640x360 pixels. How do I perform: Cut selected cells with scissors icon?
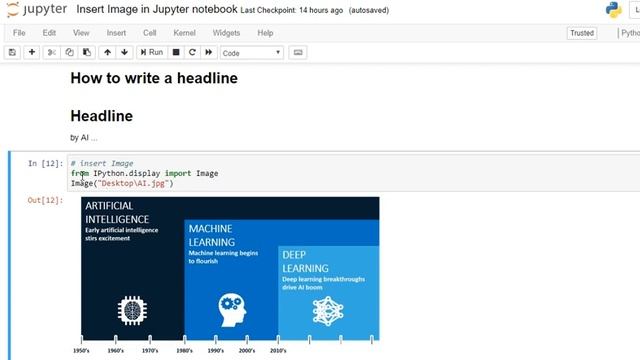tap(52, 52)
